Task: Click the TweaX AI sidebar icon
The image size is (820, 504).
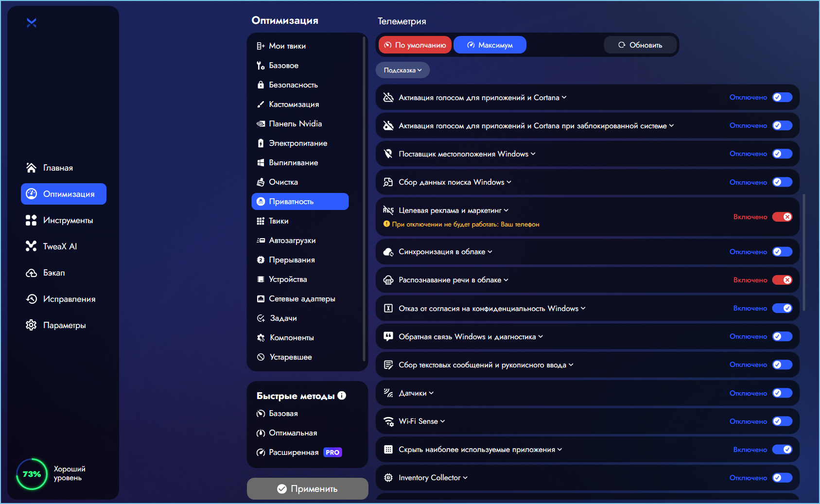Action: click(31, 246)
